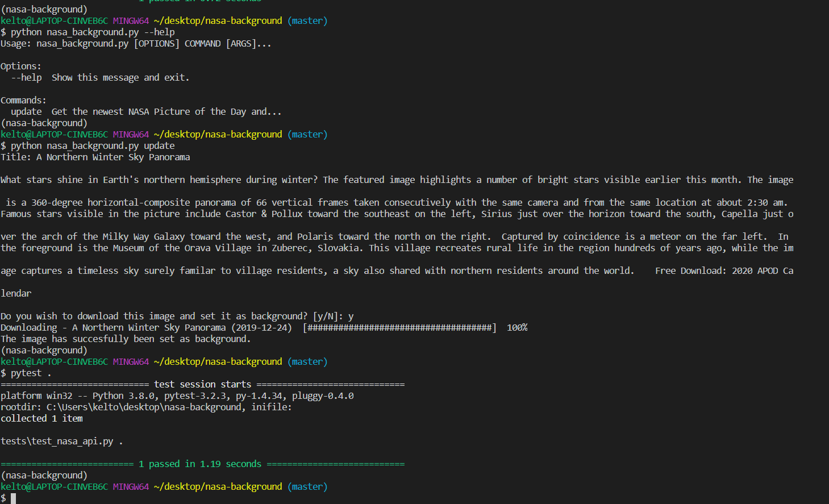Click the 'rootdir: C:\Users\kelto\desktop\nasa-background' line

click(x=146, y=407)
